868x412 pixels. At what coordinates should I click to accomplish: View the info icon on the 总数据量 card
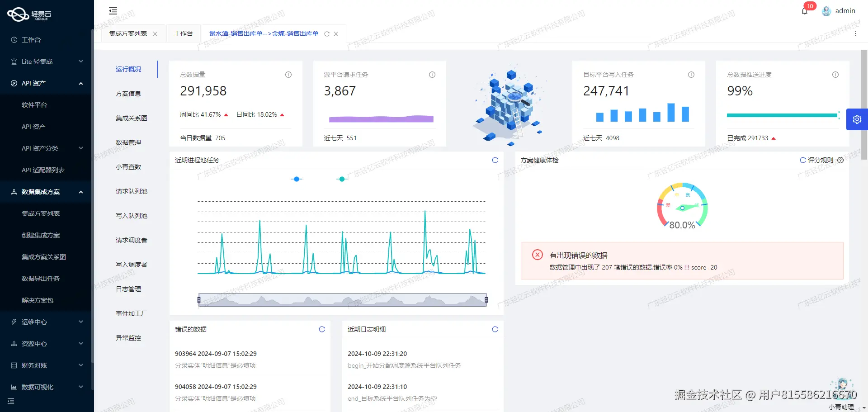click(x=288, y=75)
